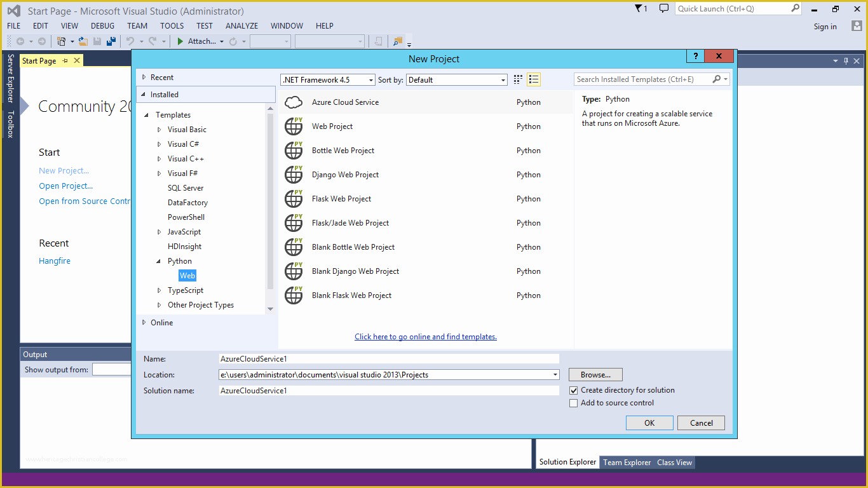Click the Navigate Backward toolbar icon
This screenshot has height=488, width=868.
(20, 41)
